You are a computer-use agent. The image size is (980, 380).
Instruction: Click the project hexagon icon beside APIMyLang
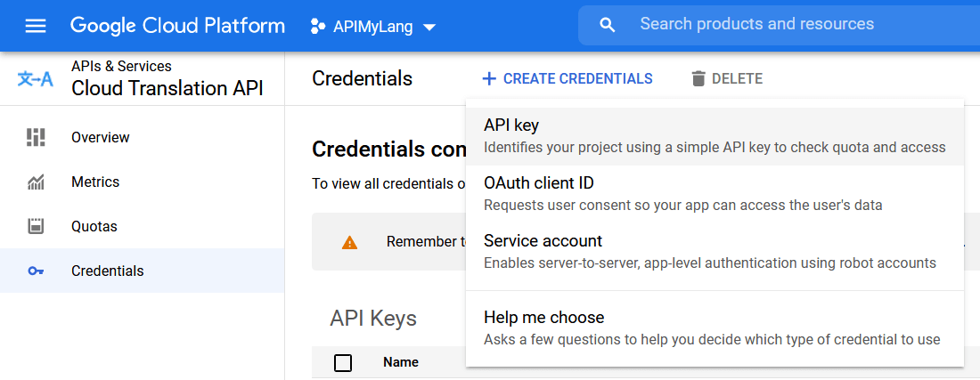click(318, 26)
